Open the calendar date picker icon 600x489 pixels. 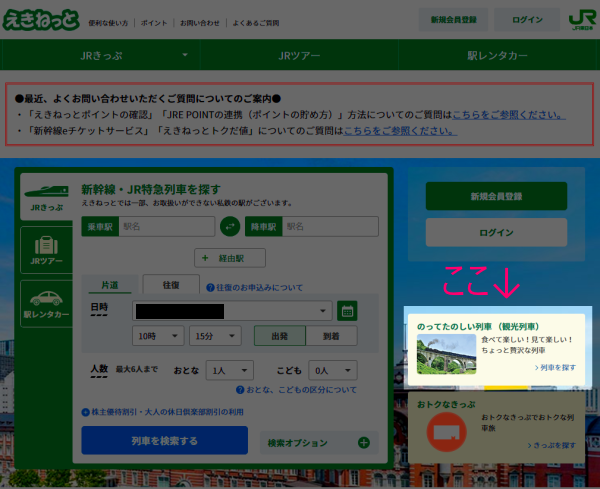347,311
